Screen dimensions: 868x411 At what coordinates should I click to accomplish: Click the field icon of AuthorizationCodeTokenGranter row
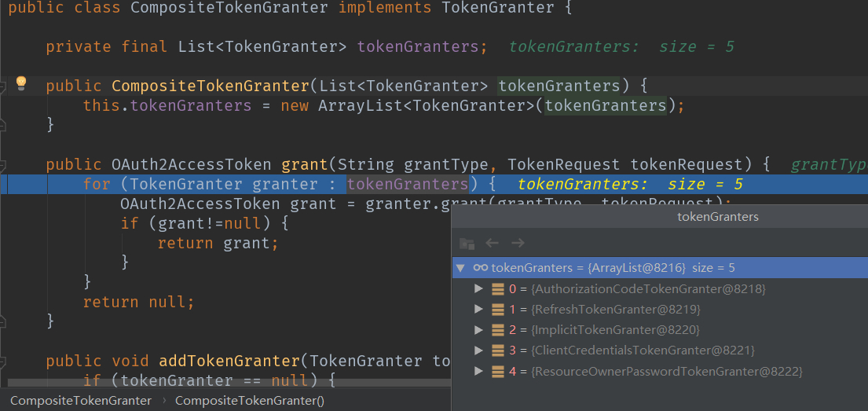(498, 288)
